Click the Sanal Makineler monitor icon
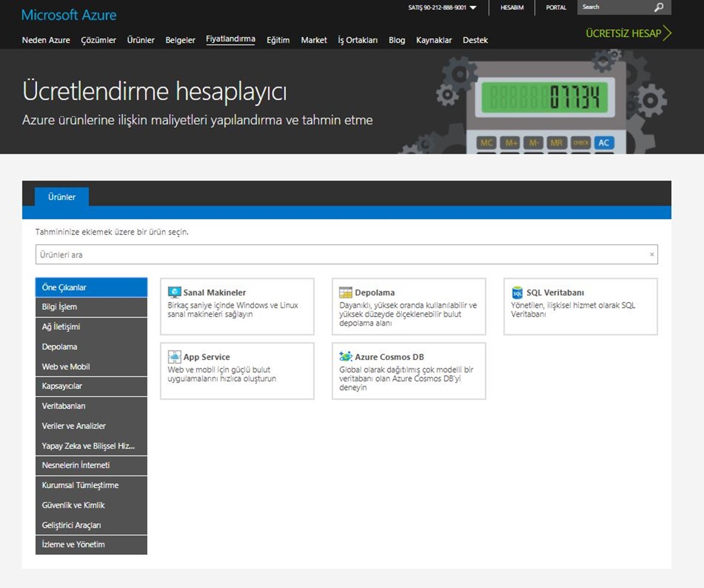Image resolution: width=704 pixels, height=588 pixels. coord(174,292)
